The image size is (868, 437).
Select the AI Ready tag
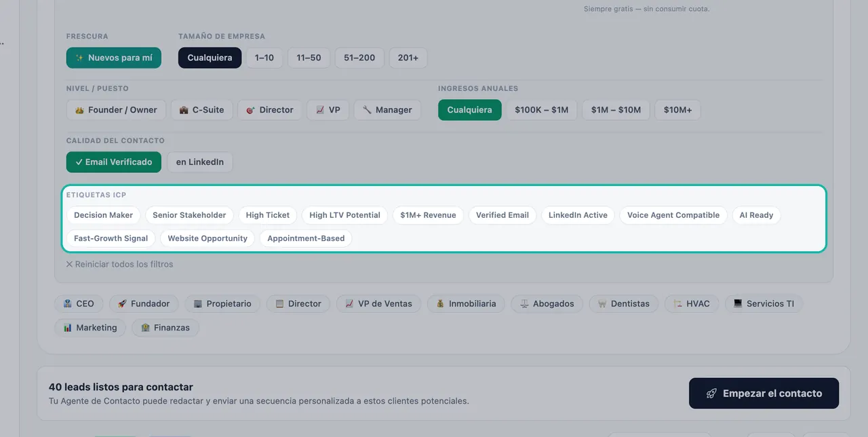coord(756,215)
